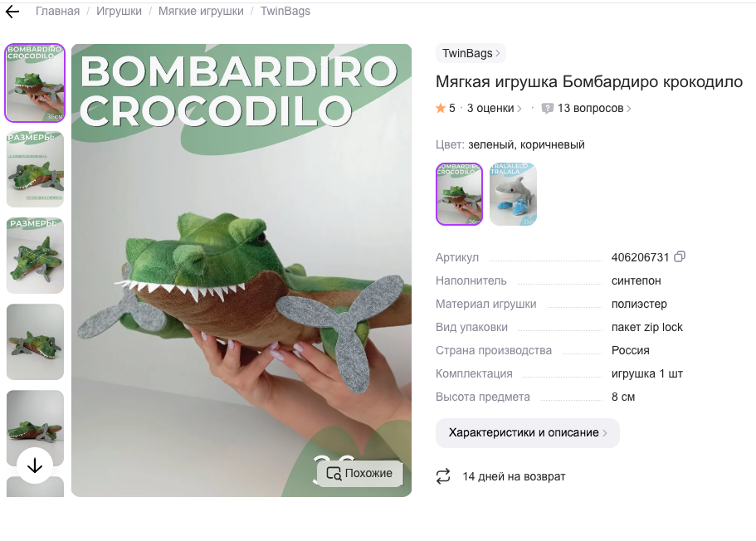
Task: Open the 3 оценки reviews link
Action: pos(495,109)
